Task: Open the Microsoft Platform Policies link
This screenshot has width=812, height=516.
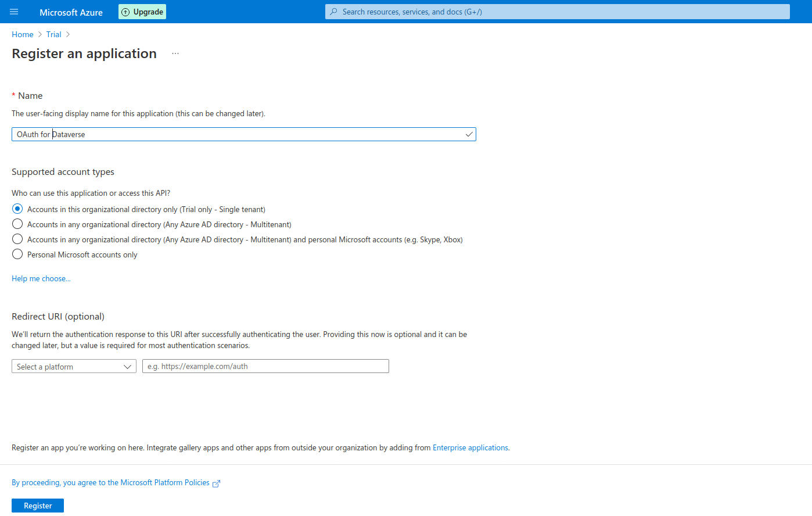Action: (110, 482)
